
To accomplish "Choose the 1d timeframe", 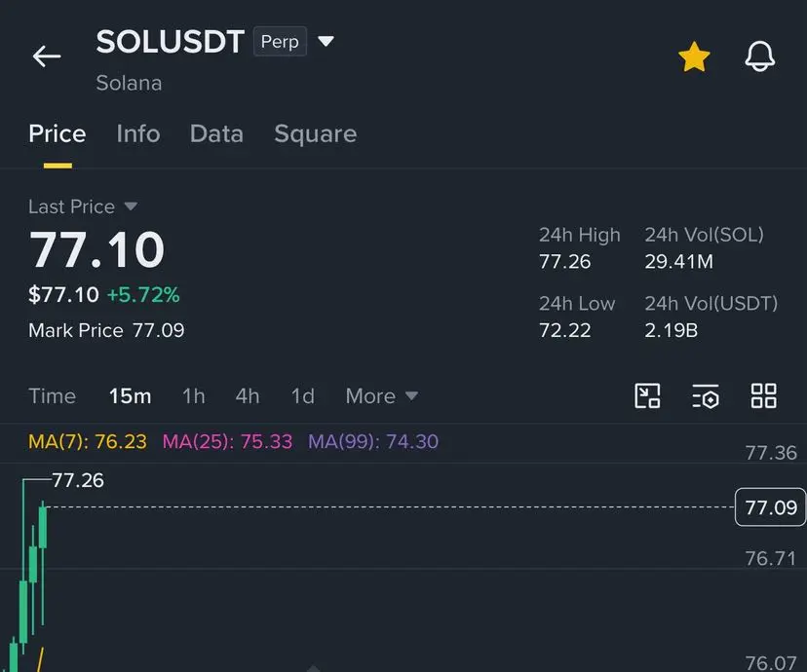I will (x=302, y=396).
